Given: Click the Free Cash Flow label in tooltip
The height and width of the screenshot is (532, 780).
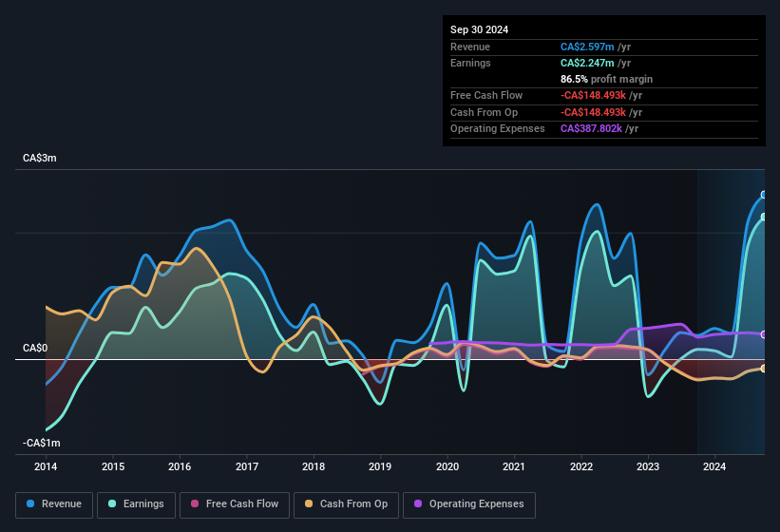Looking at the screenshot, I should (x=486, y=95).
